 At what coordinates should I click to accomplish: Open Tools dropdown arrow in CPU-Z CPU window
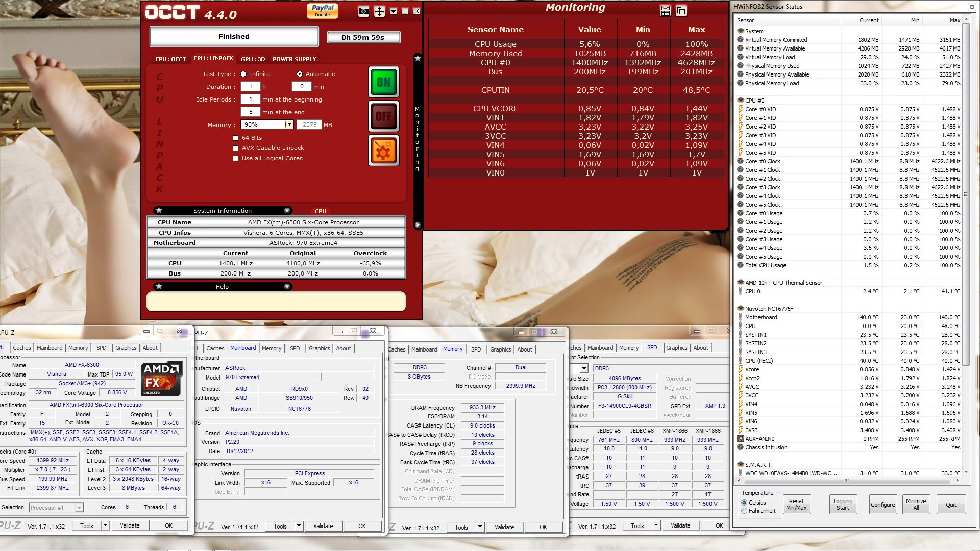coord(105,525)
